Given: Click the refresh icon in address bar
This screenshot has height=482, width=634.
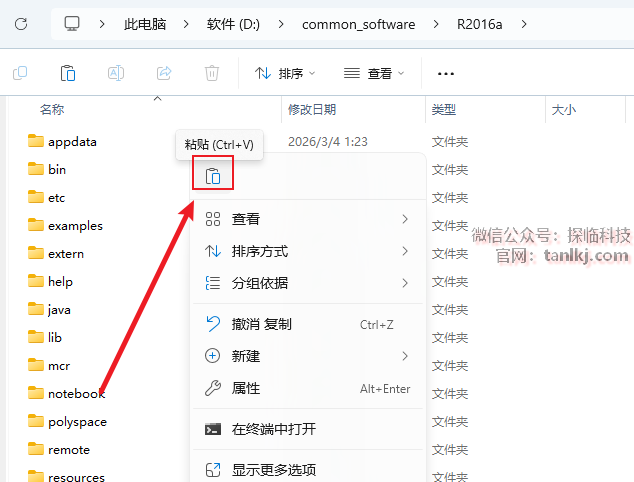Looking at the screenshot, I should [21, 24].
